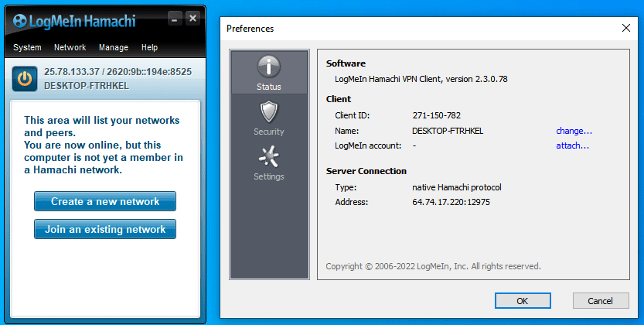Click the LogMeIn Hamachi logo icon
The height and width of the screenshot is (325, 644).
click(20, 21)
